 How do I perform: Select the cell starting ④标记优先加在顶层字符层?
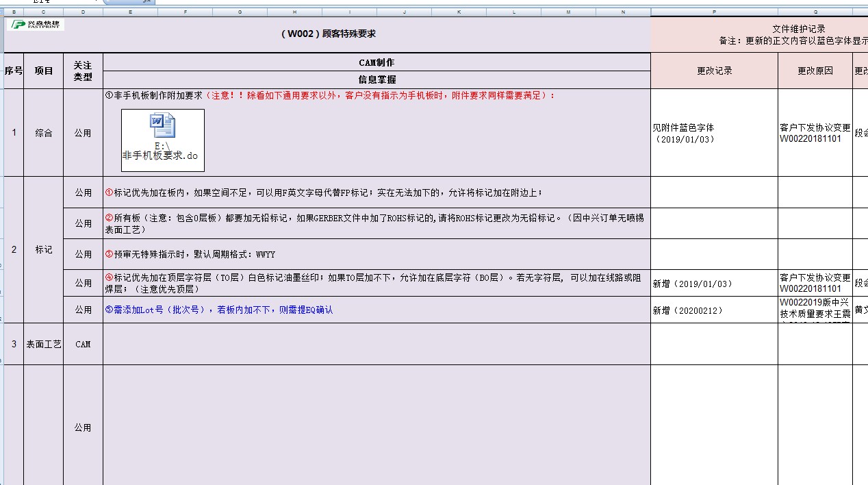coord(376,283)
